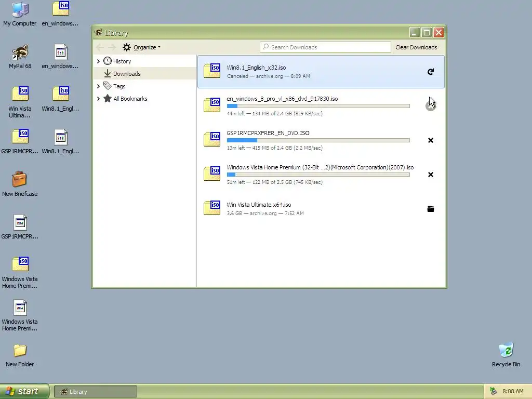Select the New Folder desktop icon
This screenshot has height=399, width=532.
pos(20,355)
